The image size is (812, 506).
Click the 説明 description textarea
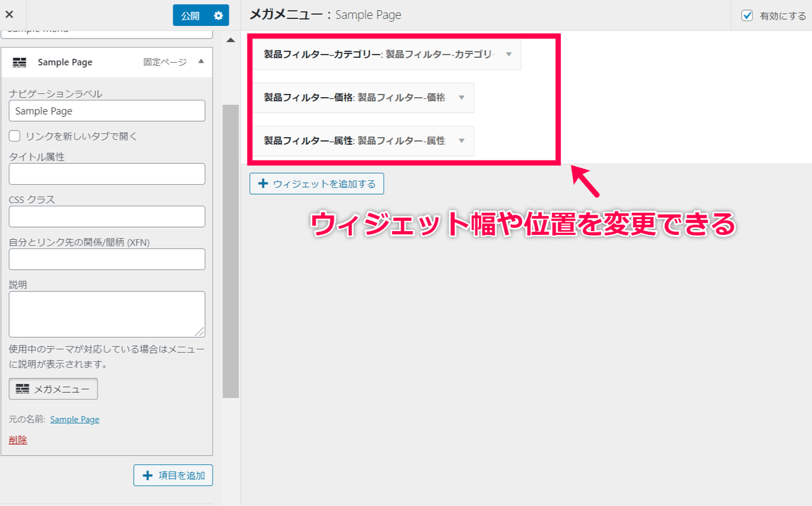point(107,314)
